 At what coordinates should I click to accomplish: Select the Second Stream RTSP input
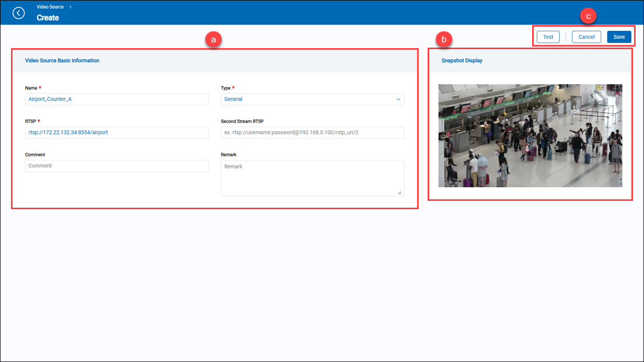(x=312, y=133)
